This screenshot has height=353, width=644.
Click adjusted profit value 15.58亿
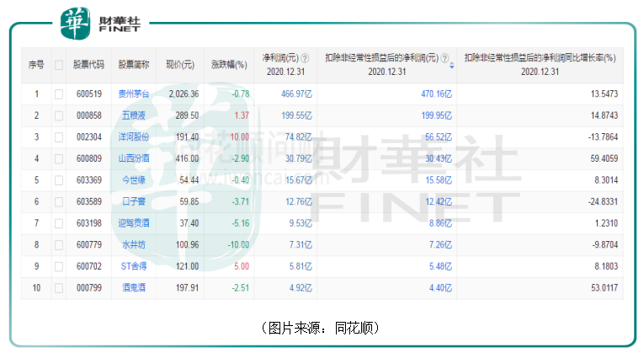coord(439,180)
